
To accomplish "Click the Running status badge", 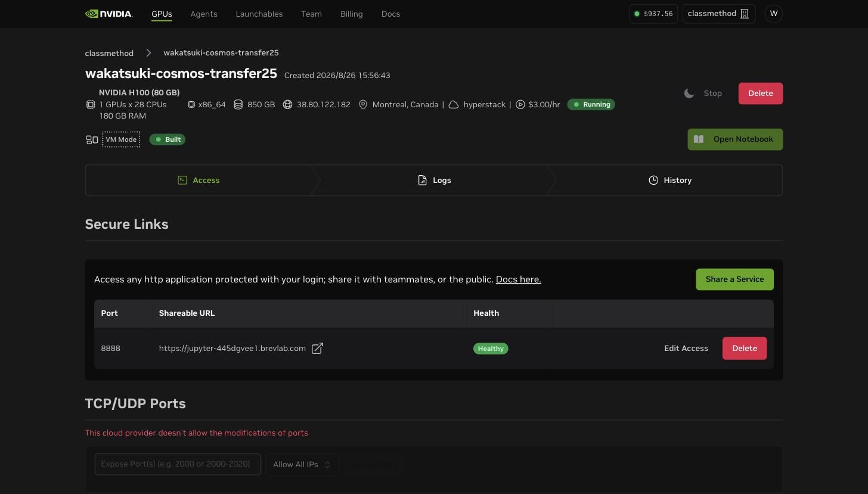I will pyautogui.click(x=591, y=104).
